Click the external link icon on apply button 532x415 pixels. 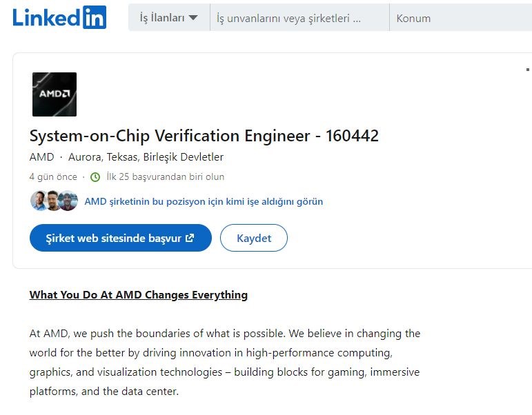[x=190, y=238]
